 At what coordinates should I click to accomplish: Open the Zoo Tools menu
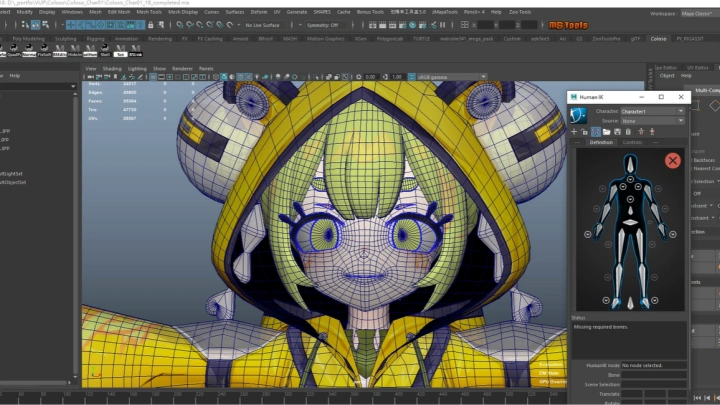[x=519, y=12]
